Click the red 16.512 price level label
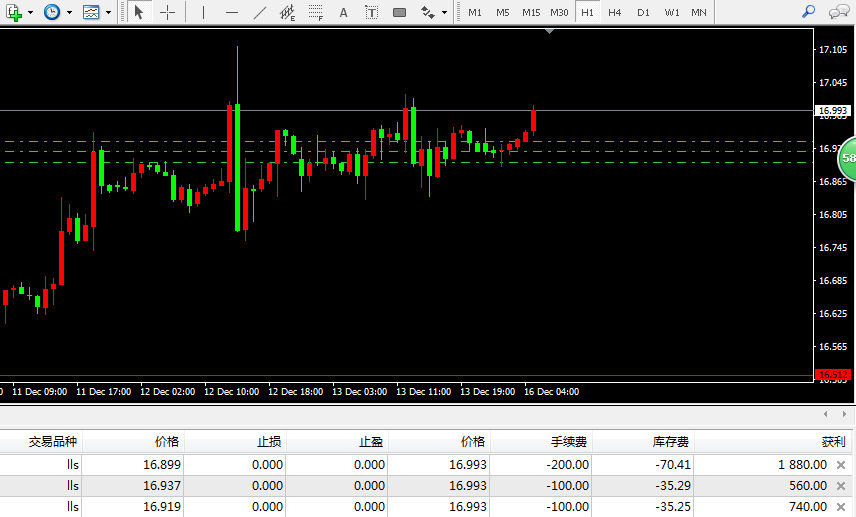This screenshot has height=517, width=856. (833, 375)
